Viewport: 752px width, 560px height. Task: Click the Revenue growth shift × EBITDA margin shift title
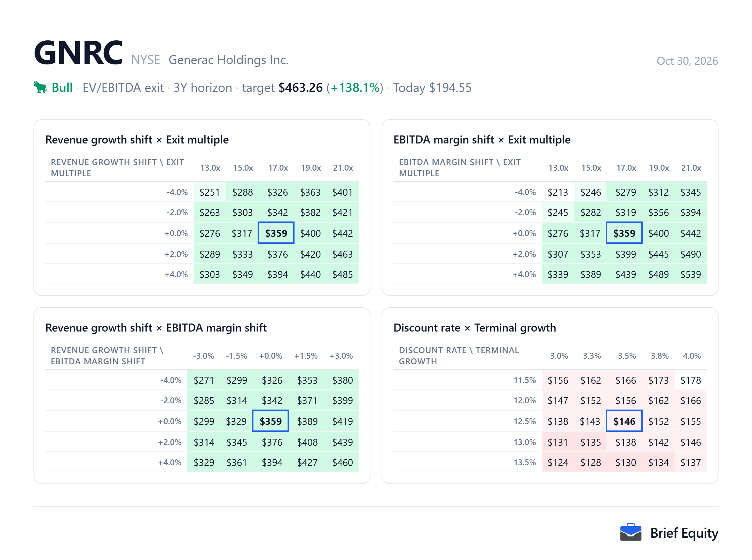point(156,328)
